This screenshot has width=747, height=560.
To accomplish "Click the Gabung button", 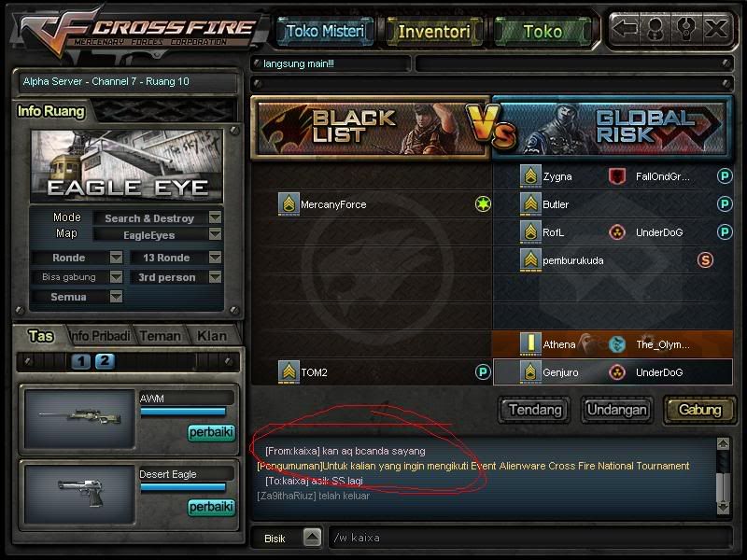I will click(x=699, y=410).
